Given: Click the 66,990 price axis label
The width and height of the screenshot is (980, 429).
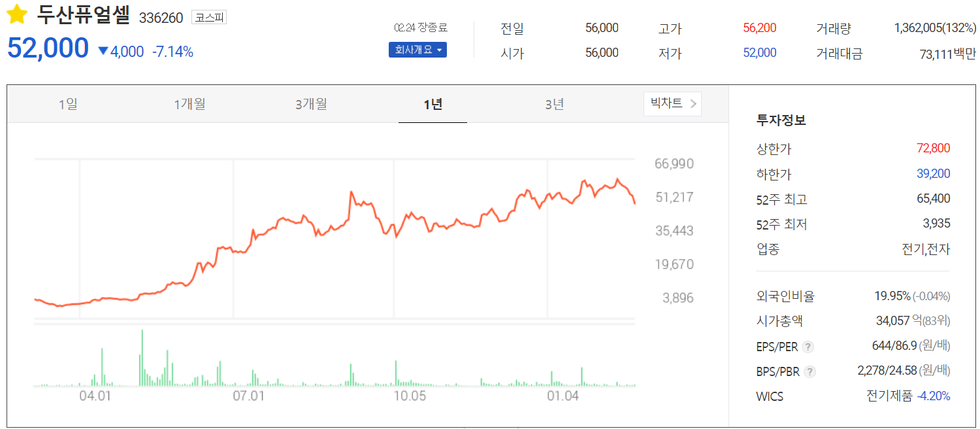Looking at the screenshot, I should 674,163.
